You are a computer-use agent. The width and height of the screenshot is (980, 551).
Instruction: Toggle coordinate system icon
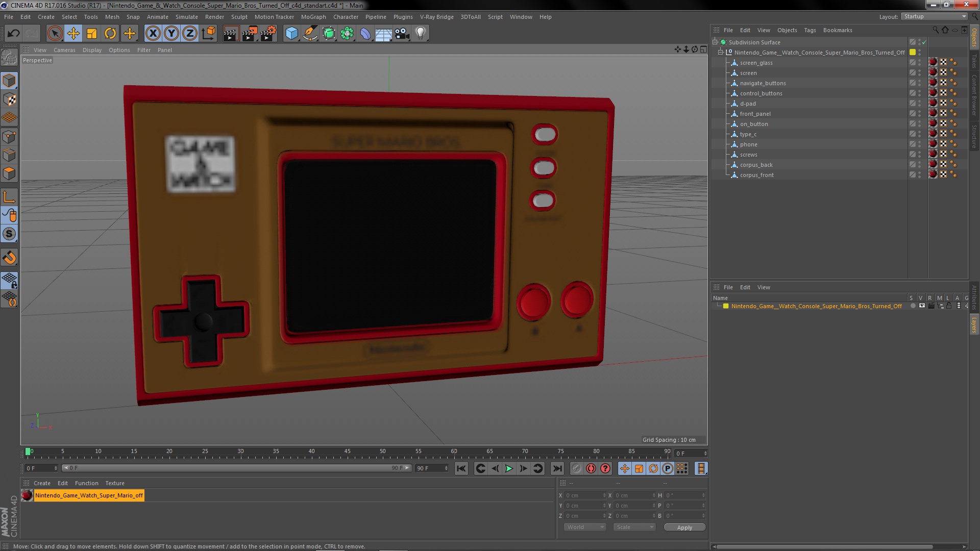tap(208, 34)
